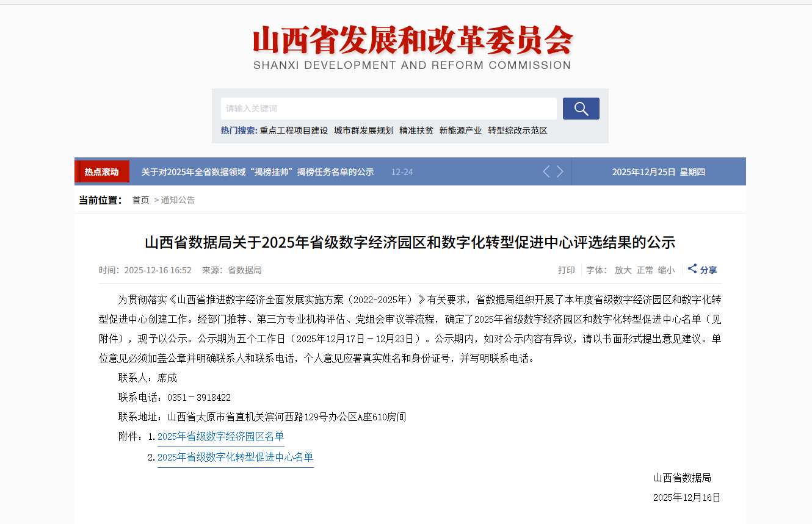This screenshot has height=524, width=812.
Task: Open 通知公告 in the breadcrumb trail
Action: (178, 199)
